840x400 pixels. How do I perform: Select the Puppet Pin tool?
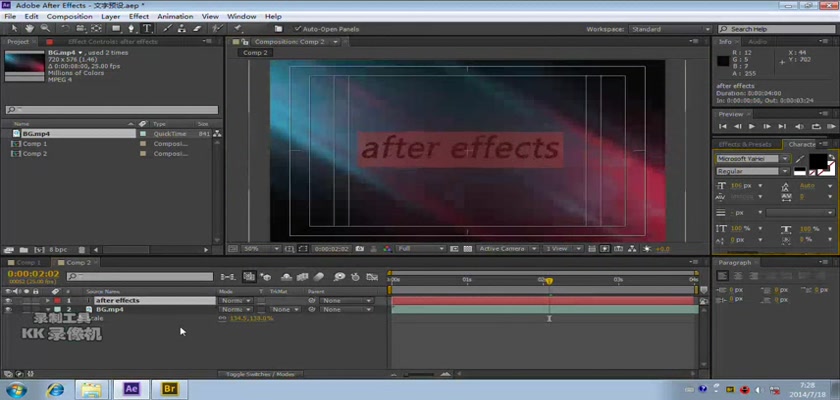pyautogui.click(x=237, y=28)
